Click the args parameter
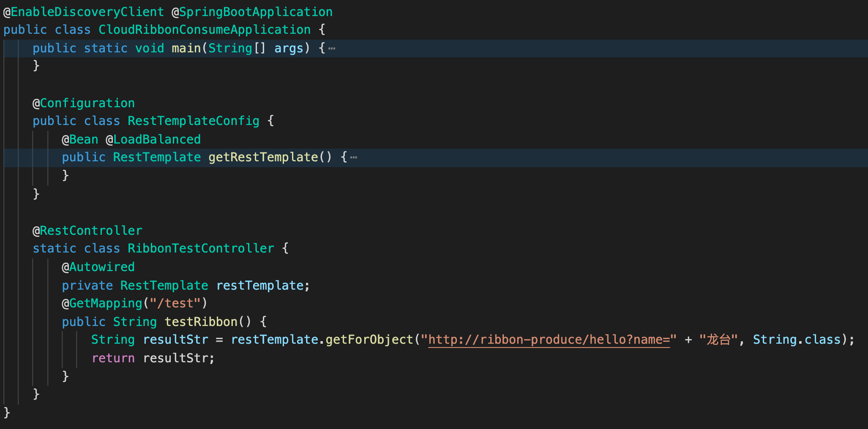Screen dimensions: 868x429 pyautogui.click(x=289, y=49)
